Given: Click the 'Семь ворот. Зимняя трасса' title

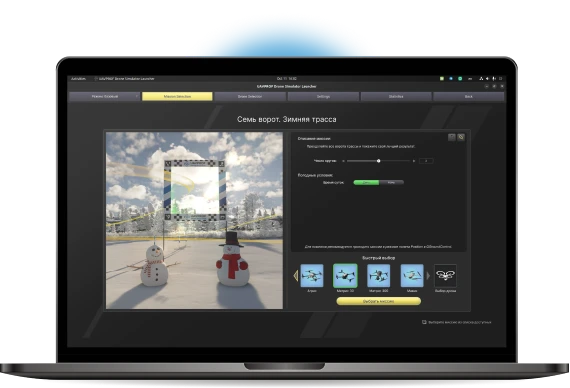Looking at the screenshot, I should [x=286, y=119].
